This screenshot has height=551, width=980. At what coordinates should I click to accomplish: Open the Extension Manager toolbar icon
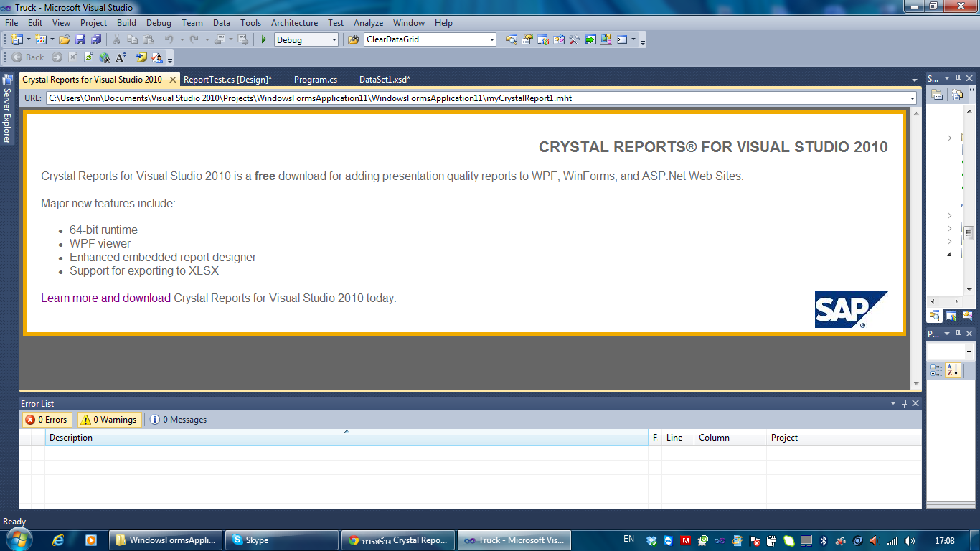[x=606, y=40]
